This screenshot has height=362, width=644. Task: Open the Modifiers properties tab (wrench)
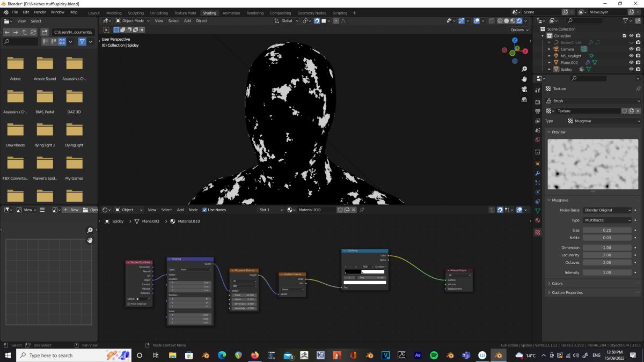(538, 173)
